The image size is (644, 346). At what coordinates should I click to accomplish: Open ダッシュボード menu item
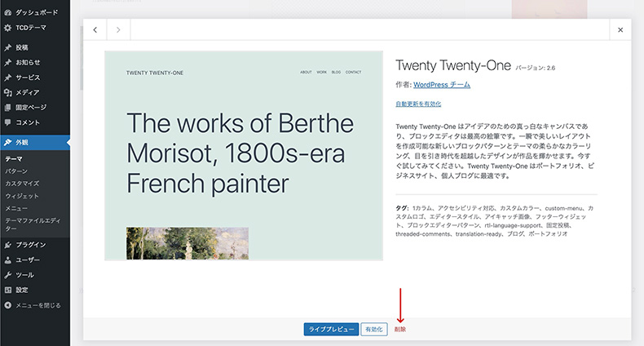(x=35, y=12)
